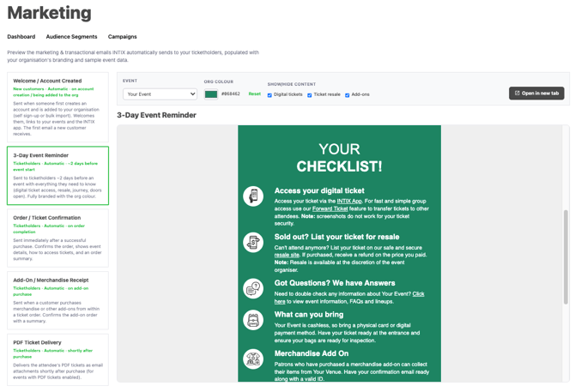Choose the Add-On / Merchandise Receipt template
This screenshot has height=392, width=575.
pos(58,300)
